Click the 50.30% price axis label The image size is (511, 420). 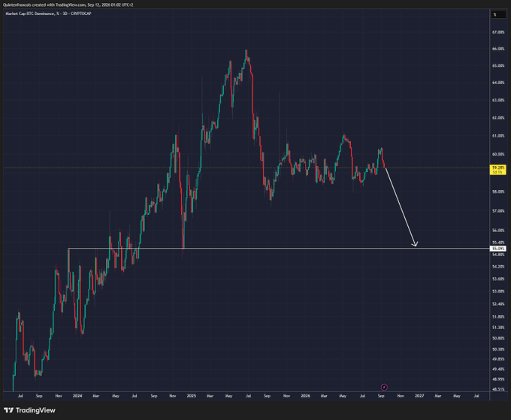tap(498, 349)
